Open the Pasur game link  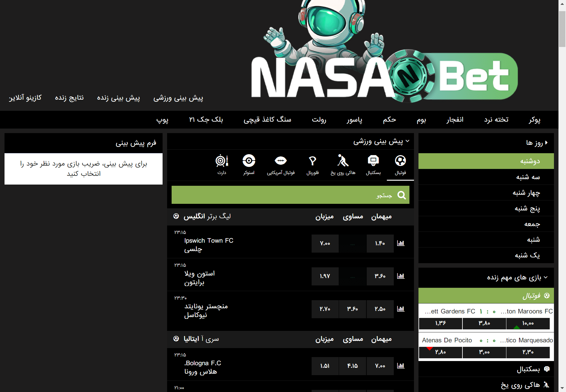tap(354, 120)
